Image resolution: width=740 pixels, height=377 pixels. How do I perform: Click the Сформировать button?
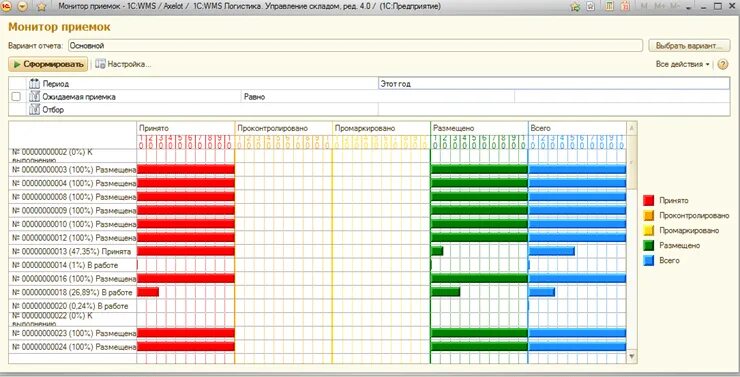pyautogui.click(x=48, y=64)
